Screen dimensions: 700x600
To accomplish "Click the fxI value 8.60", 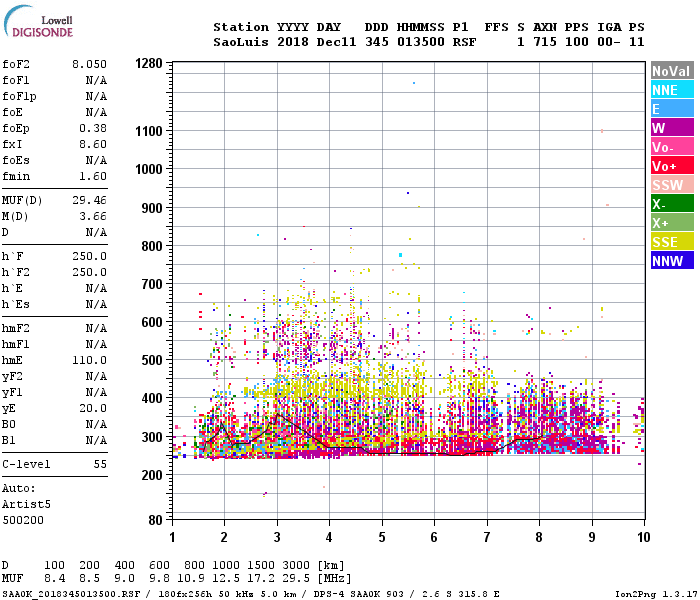I will (93, 144).
